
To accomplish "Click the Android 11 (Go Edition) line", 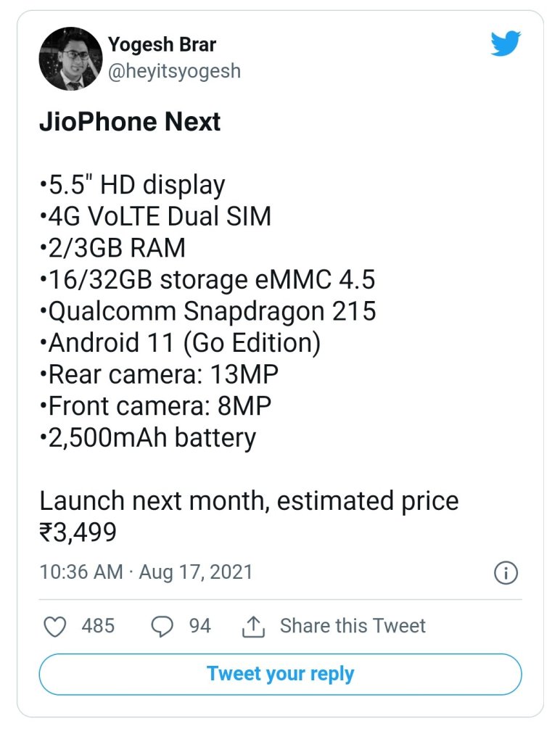I will 180,343.
